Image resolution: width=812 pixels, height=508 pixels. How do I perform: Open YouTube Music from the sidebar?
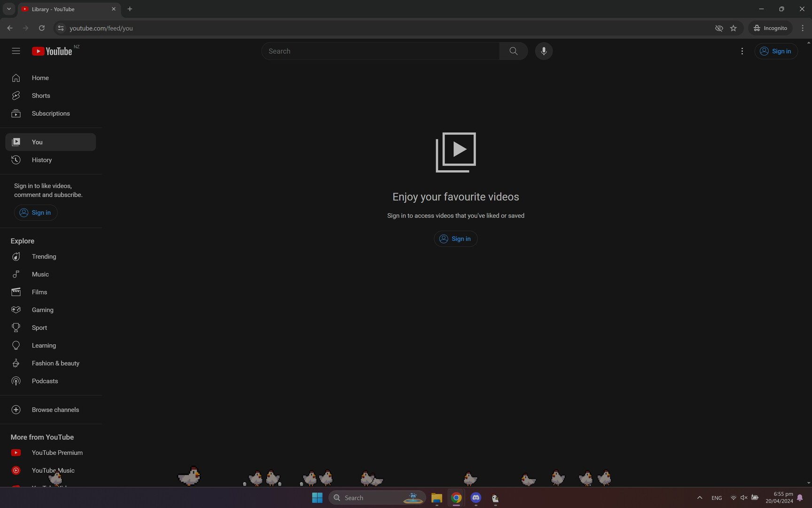tap(53, 470)
